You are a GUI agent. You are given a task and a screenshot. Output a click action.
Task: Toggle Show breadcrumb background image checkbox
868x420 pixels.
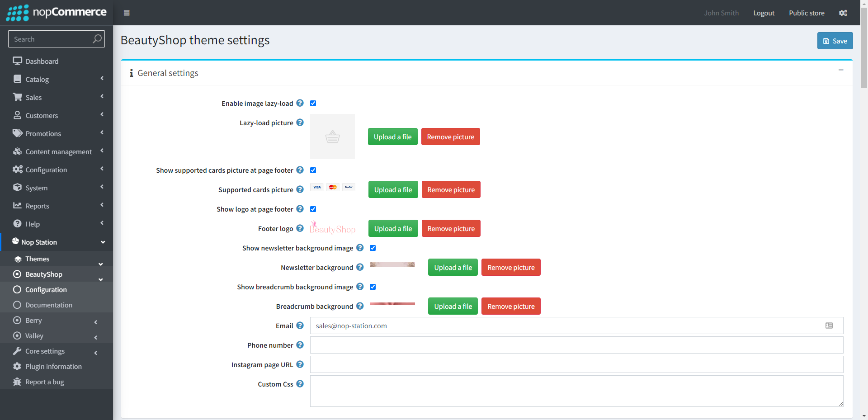click(373, 287)
